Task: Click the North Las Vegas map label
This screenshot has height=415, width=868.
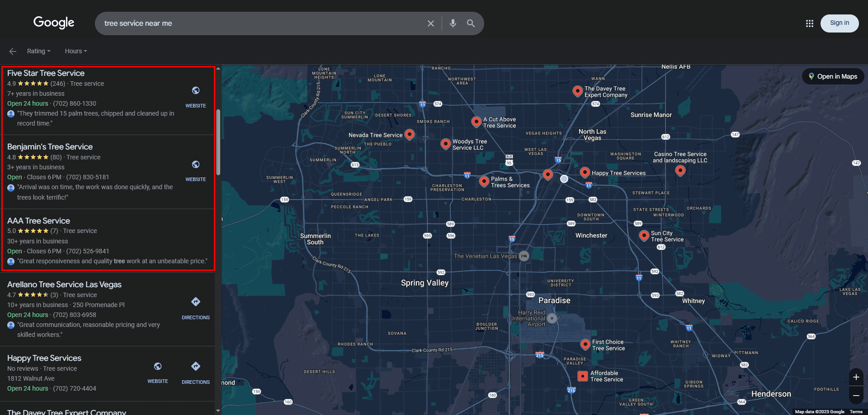Action: [592, 135]
